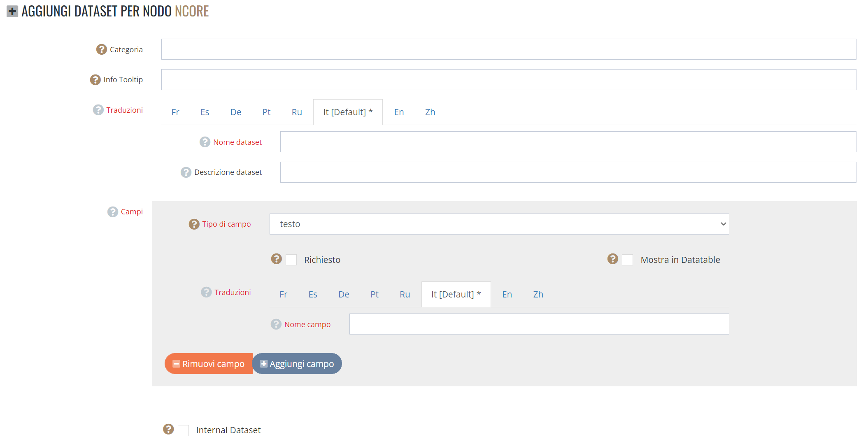This screenshot has width=868, height=446.
Task: Focus the Categoria input field
Action: 509,49
